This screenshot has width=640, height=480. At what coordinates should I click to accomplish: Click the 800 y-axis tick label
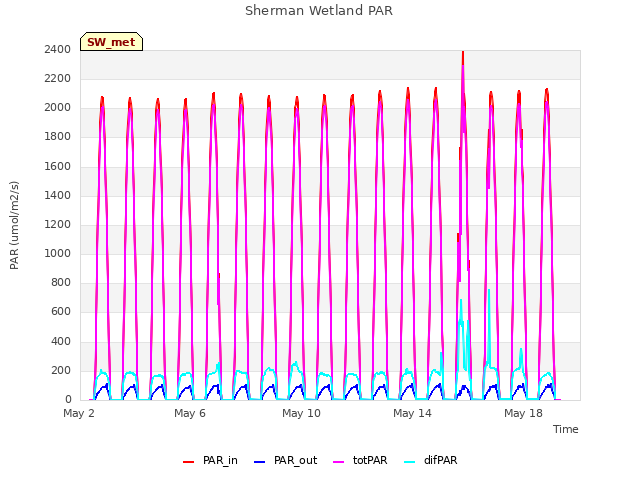pos(61,282)
